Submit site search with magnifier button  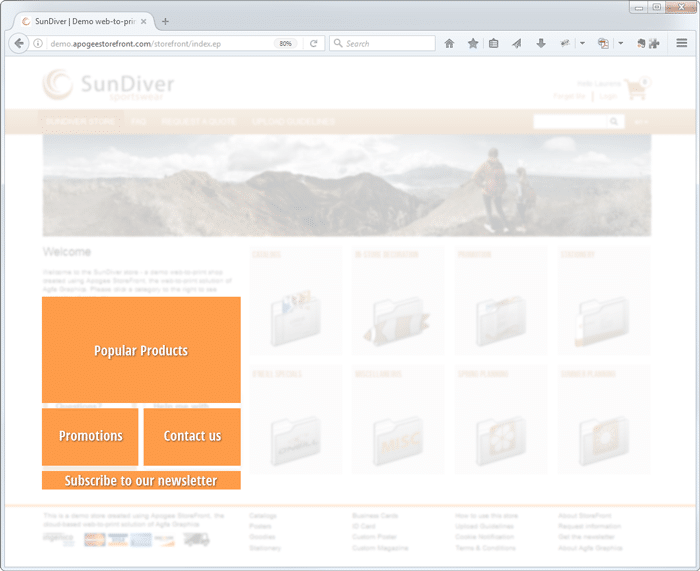click(614, 121)
